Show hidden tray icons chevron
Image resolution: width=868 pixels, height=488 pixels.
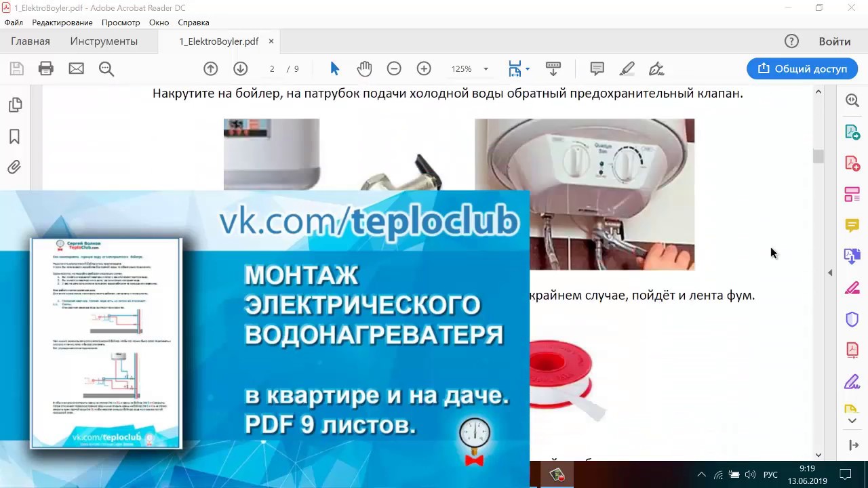click(x=701, y=474)
